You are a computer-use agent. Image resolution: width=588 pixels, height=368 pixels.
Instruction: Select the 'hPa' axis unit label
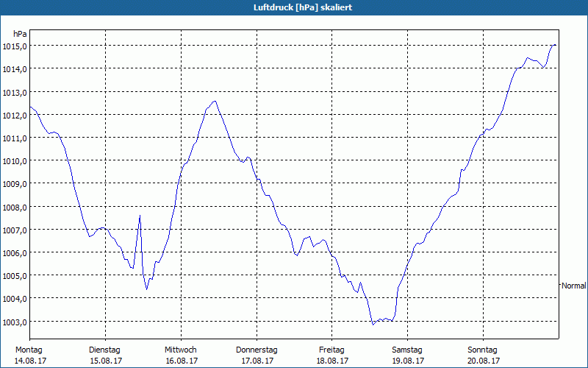[x=21, y=34]
